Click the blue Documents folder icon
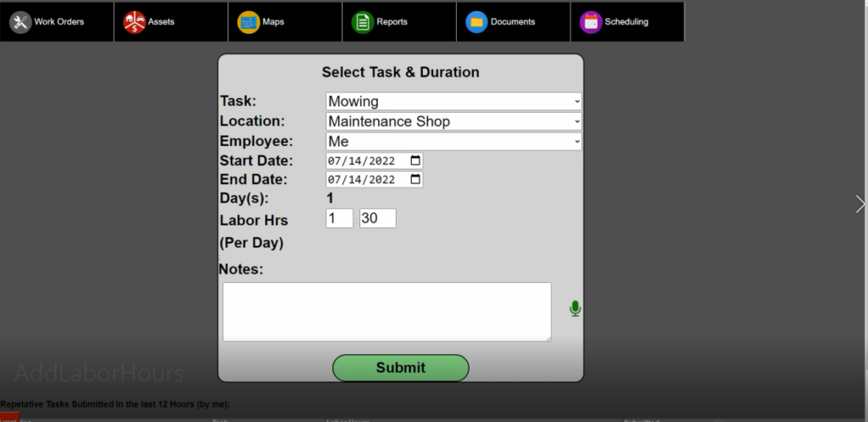 point(476,22)
